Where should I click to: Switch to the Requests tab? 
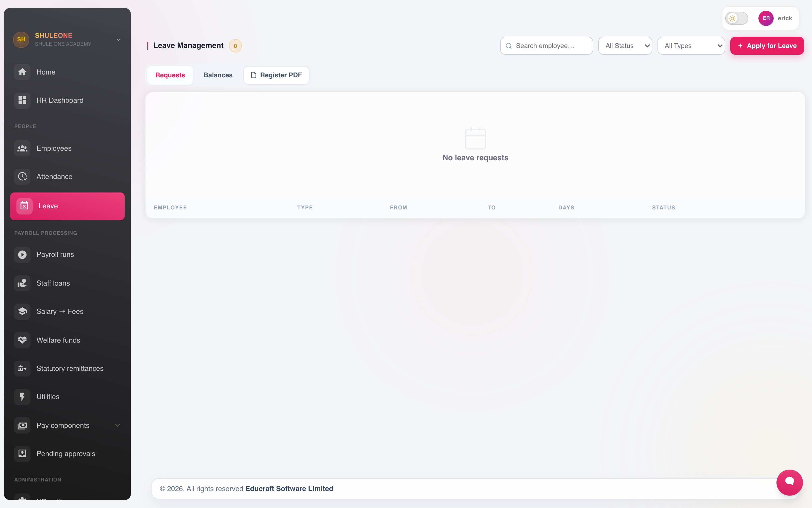tap(170, 75)
